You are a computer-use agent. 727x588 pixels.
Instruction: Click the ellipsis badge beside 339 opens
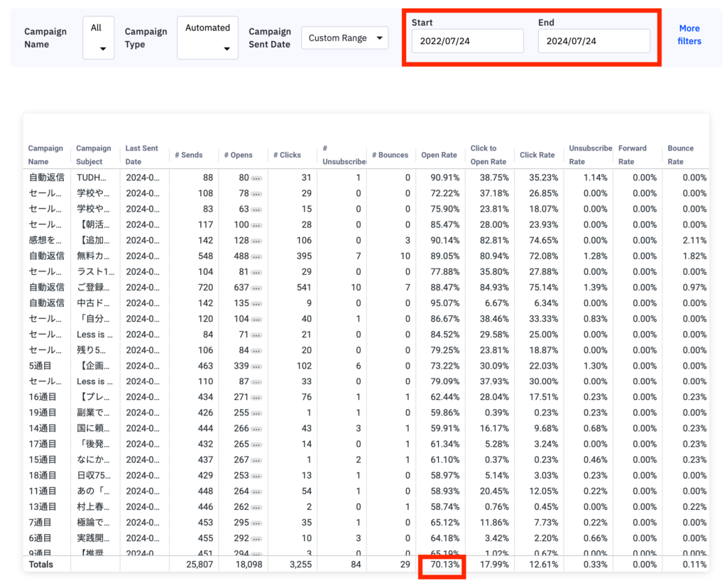tap(256, 366)
